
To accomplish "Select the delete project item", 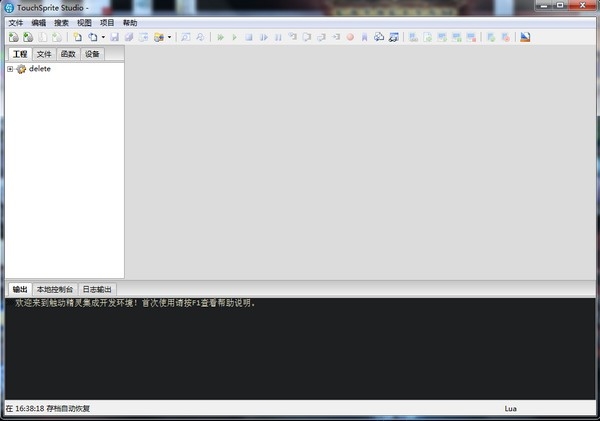I will (x=39, y=69).
